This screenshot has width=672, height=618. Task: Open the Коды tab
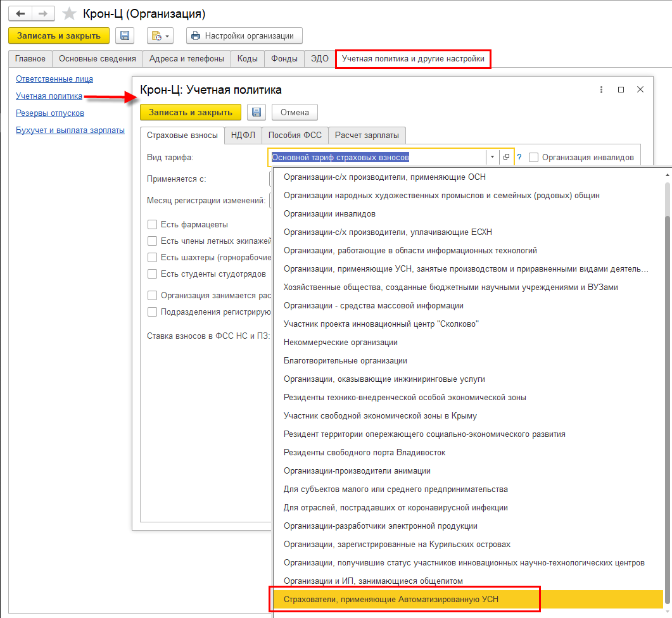[247, 59]
